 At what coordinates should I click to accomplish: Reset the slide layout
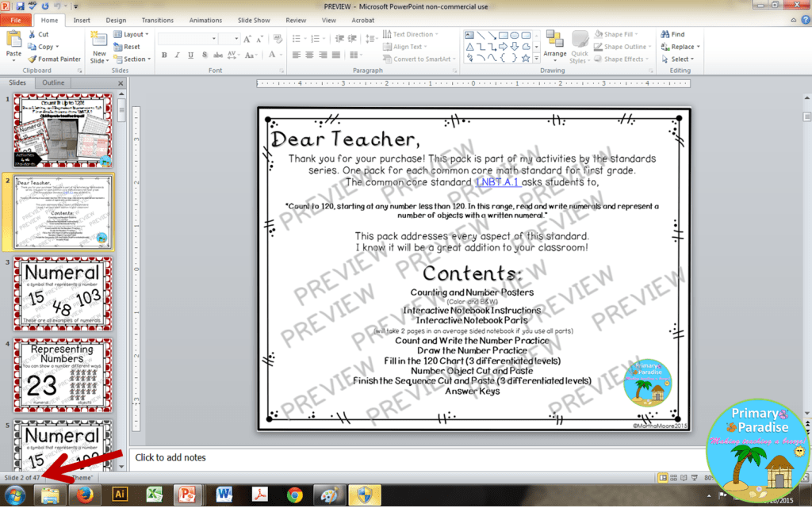pyautogui.click(x=127, y=47)
